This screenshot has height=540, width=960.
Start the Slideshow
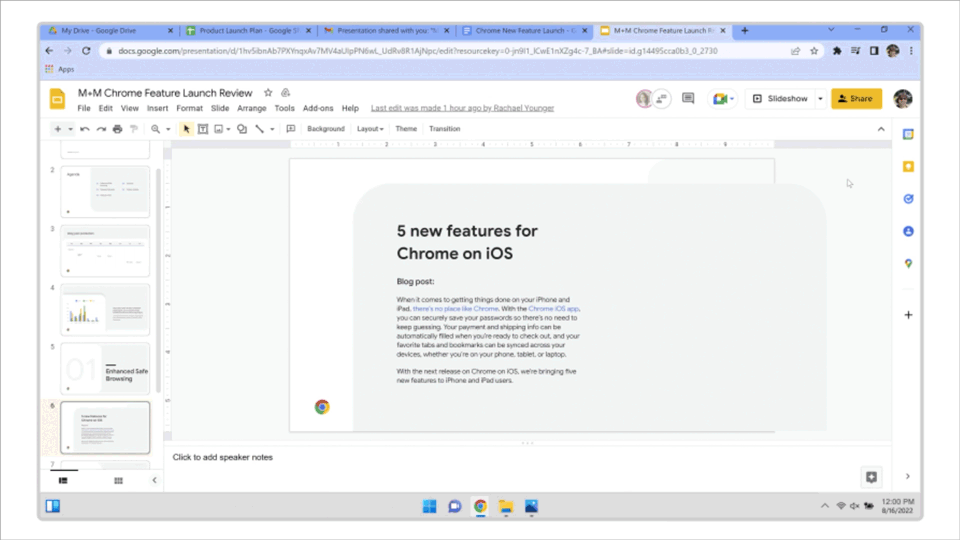(x=780, y=99)
